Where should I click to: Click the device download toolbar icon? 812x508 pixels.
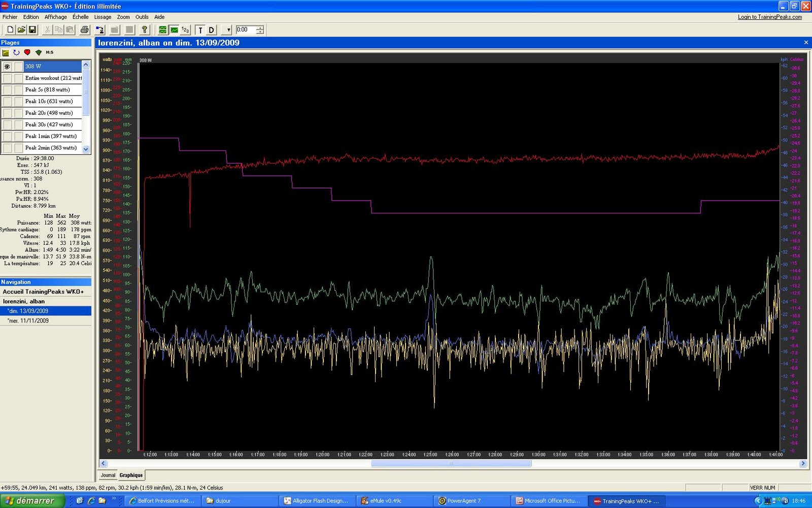pos(99,30)
